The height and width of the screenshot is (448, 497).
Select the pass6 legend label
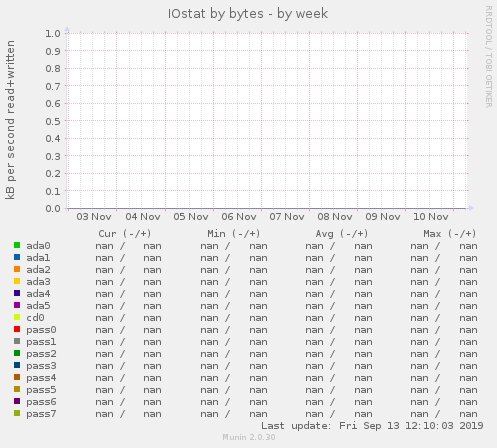pos(41,402)
